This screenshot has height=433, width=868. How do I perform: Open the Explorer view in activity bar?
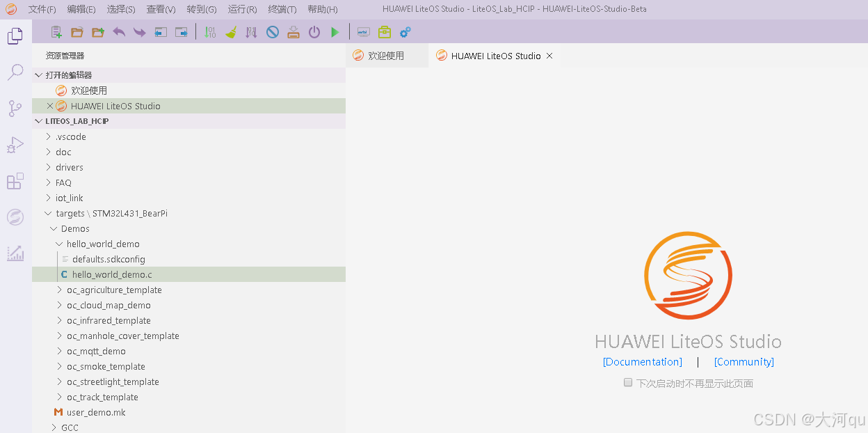click(15, 36)
